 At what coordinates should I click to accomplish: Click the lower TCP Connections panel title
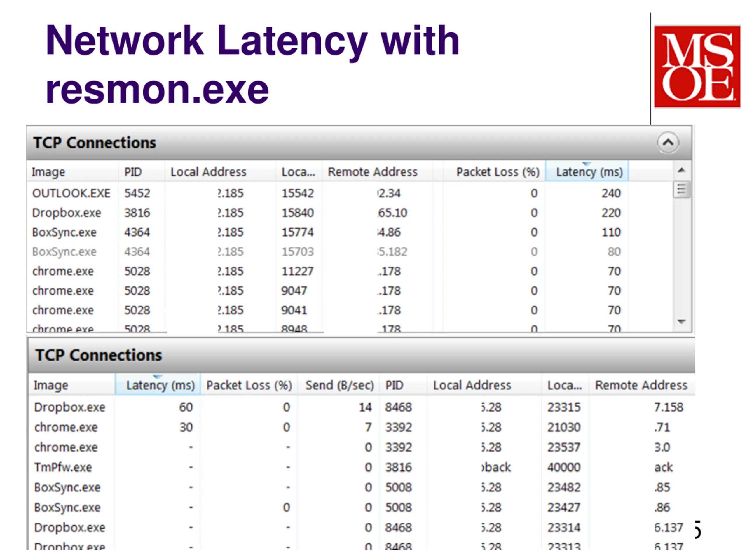(99, 355)
